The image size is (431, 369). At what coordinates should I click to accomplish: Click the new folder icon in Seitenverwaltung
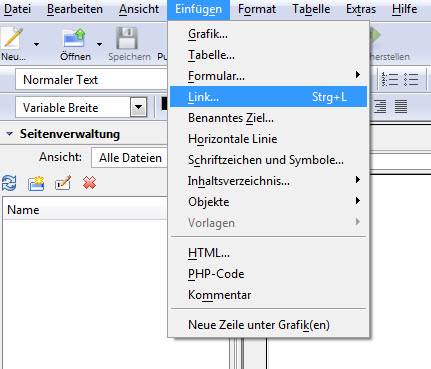36,183
